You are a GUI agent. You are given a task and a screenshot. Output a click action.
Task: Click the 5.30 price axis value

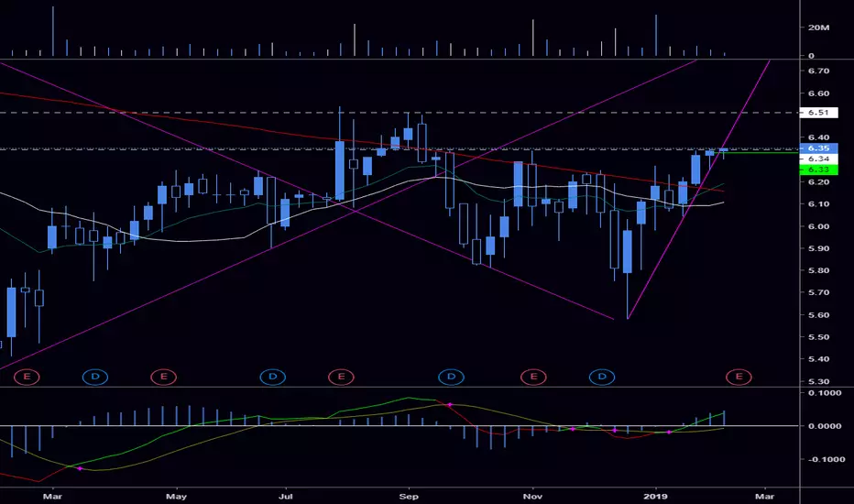point(818,381)
